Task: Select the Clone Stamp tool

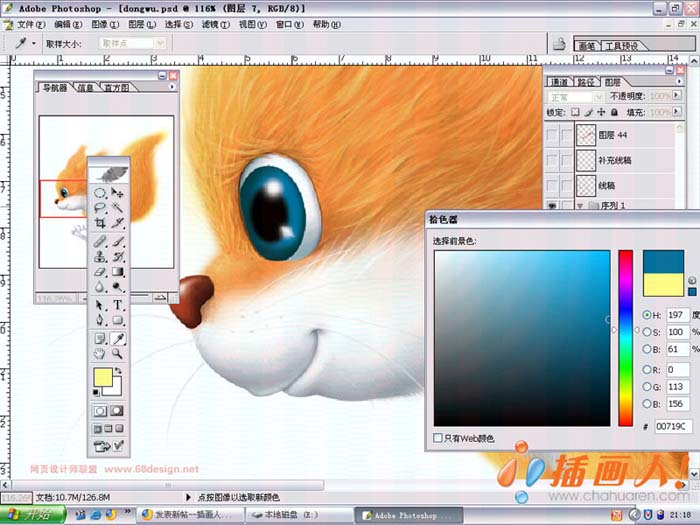Action: (x=100, y=257)
